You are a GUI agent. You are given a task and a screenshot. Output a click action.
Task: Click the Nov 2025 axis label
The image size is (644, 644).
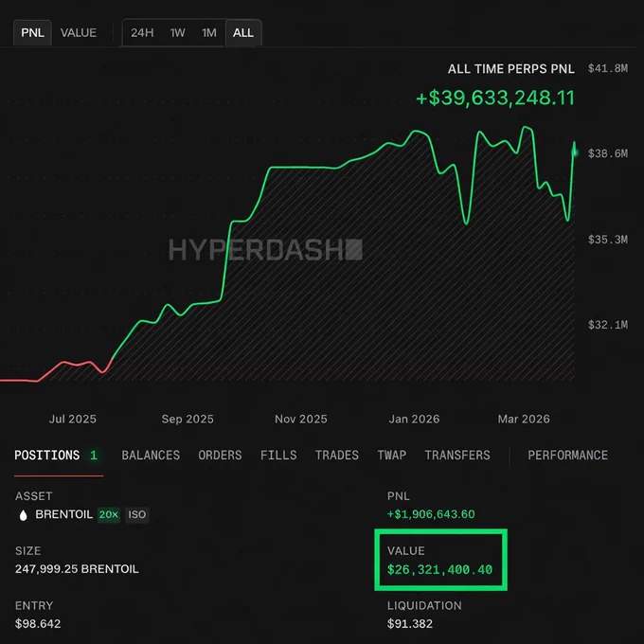tap(301, 419)
